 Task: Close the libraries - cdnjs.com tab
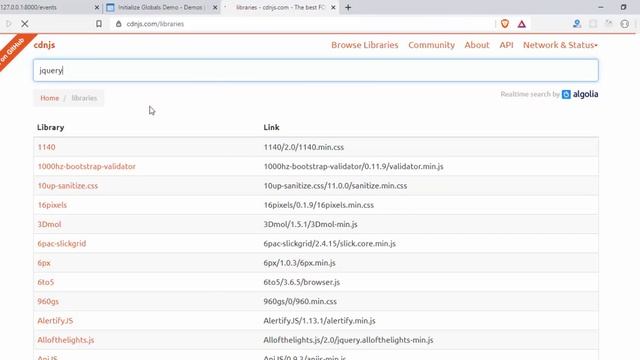point(333,7)
